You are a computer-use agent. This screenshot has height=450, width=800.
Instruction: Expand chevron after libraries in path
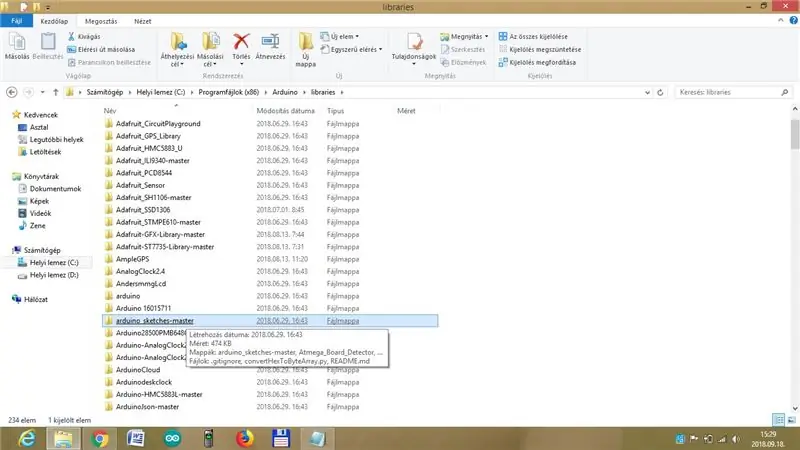point(342,92)
